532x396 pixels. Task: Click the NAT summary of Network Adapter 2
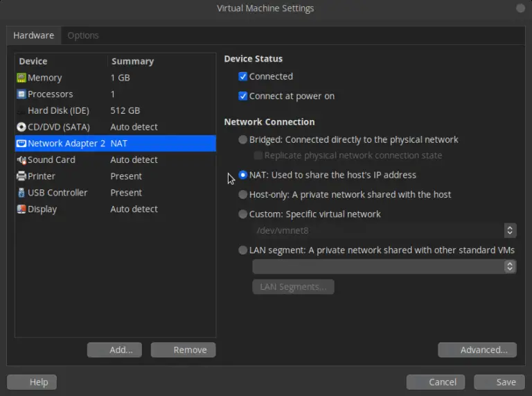click(x=118, y=144)
